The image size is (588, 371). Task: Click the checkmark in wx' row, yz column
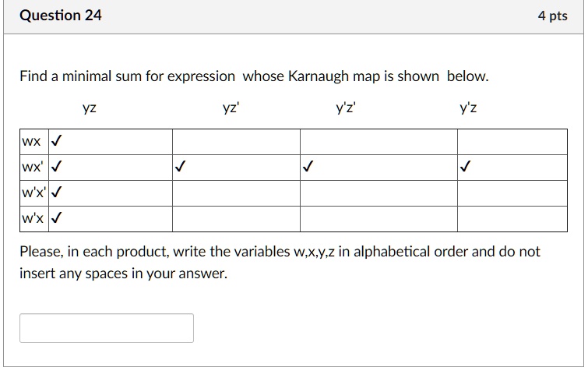56,166
